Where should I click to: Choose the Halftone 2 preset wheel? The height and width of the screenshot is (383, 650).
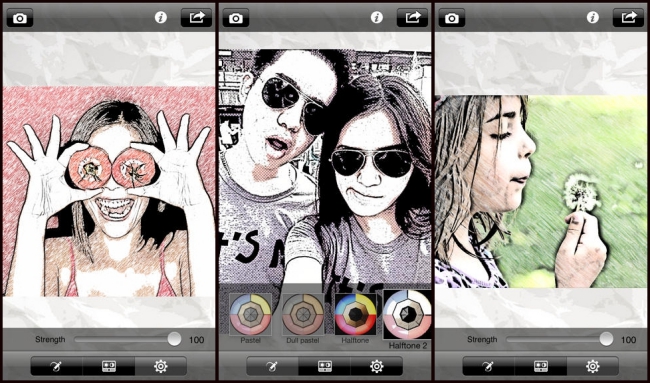pyautogui.click(x=407, y=315)
